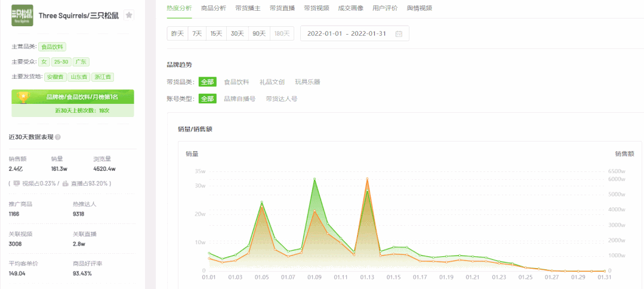
Task: Click the 关联视频 count 3008
Action: click(15, 244)
